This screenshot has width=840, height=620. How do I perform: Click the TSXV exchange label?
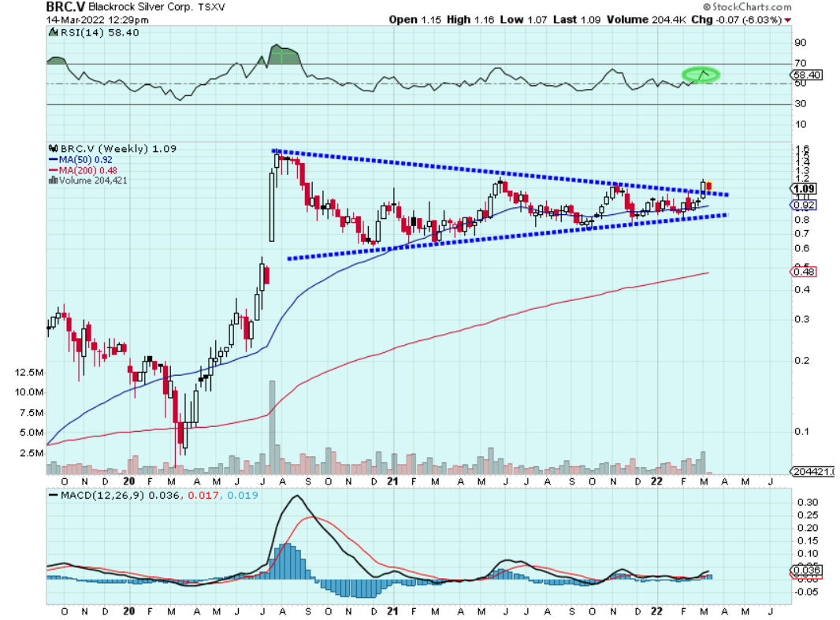click(x=212, y=8)
